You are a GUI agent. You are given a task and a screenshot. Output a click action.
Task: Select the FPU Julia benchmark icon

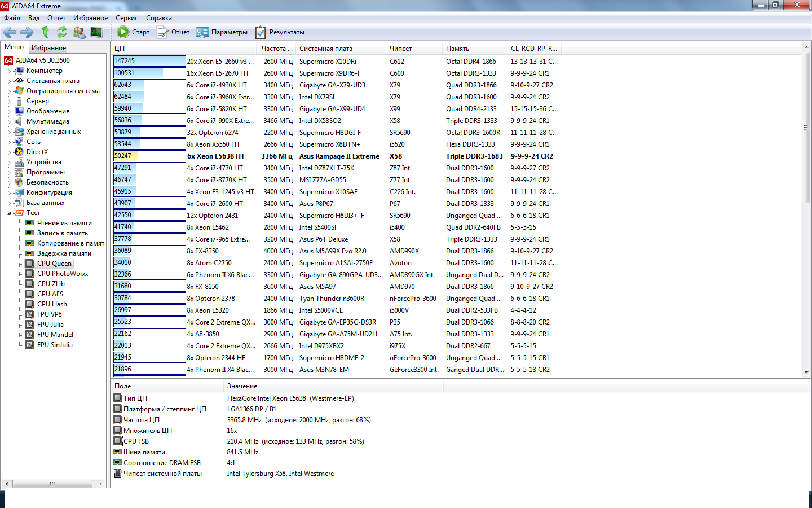(x=30, y=325)
